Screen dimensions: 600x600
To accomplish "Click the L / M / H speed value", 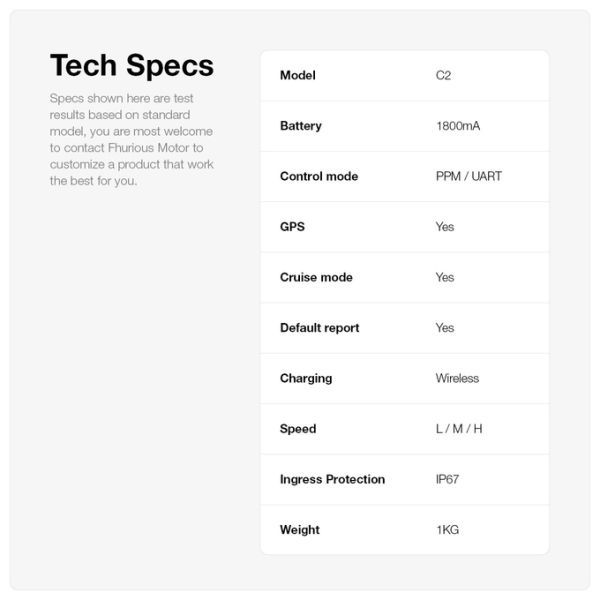I will pyautogui.click(x=459, y=428).
